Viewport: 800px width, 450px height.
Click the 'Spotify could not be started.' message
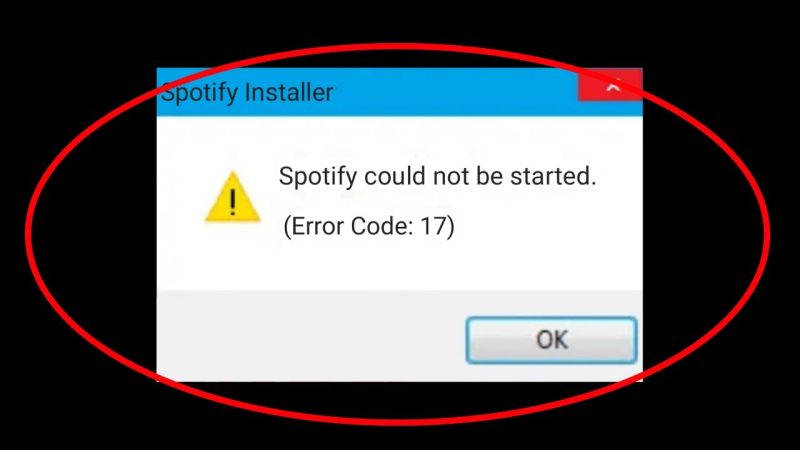437,177
